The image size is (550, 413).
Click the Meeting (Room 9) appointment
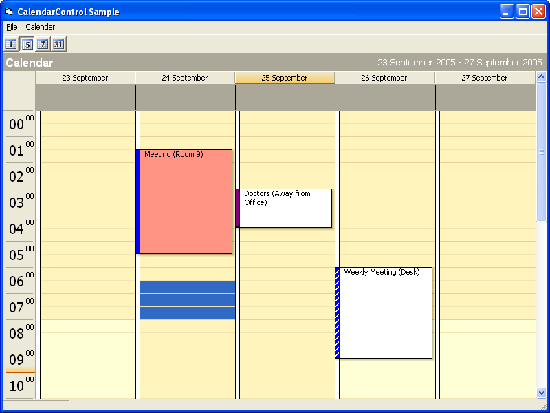tap(184, 201)
